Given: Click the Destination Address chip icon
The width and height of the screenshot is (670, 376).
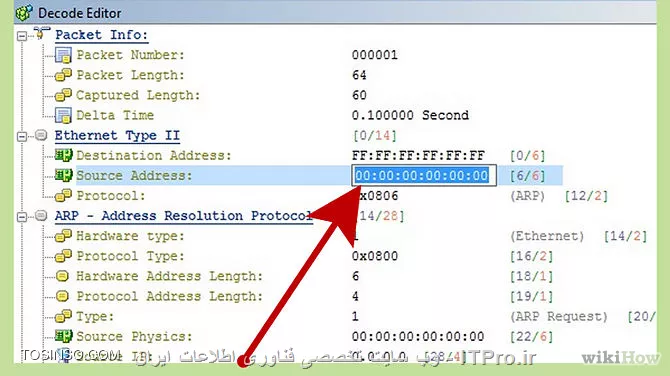Looking at the screenshot, I should (63, 156).
